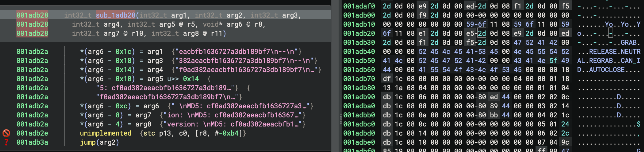Viewport: 644px width, 152px height.
Task: Click last byte 2c in hex row 001adbd0
Action: tap(565, 133)
